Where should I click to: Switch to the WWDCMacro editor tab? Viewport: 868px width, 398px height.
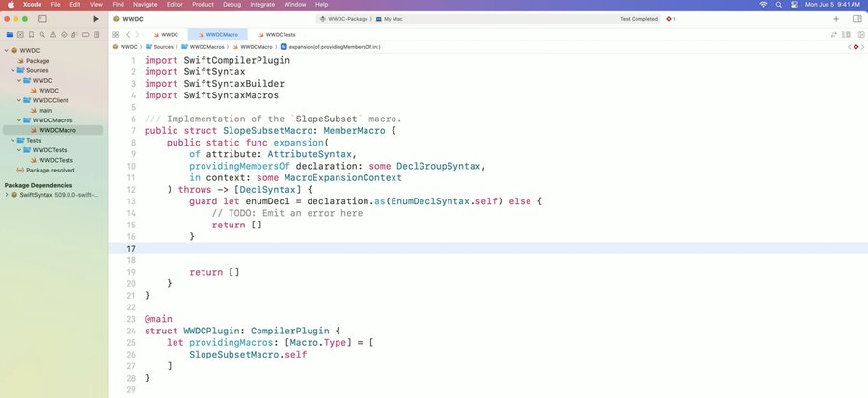click(x=218, y=35)
